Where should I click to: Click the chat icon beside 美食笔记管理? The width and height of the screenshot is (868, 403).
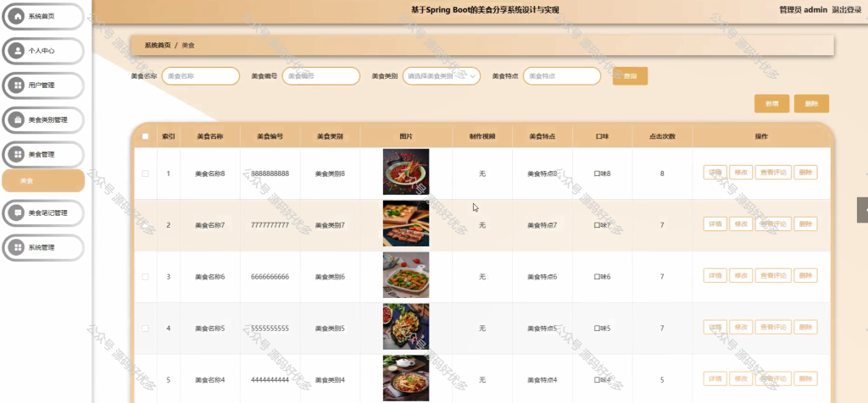(18, 213)
